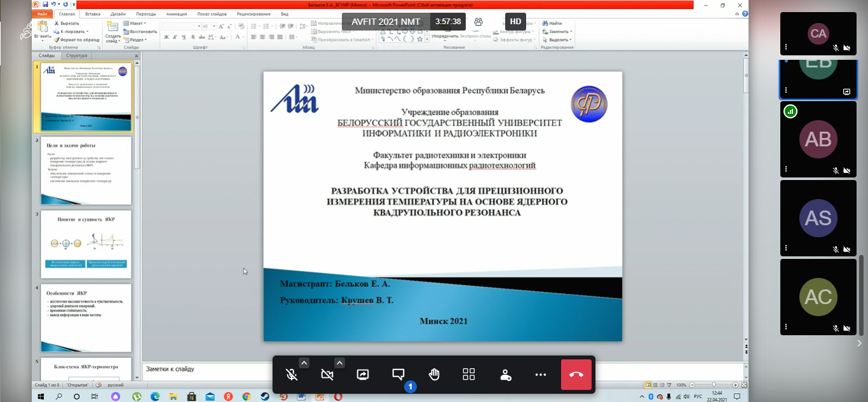Switch to the Структура pane tab
Image resolution: width=868 pixels, height=402 pixels.
tap(77, 56)
